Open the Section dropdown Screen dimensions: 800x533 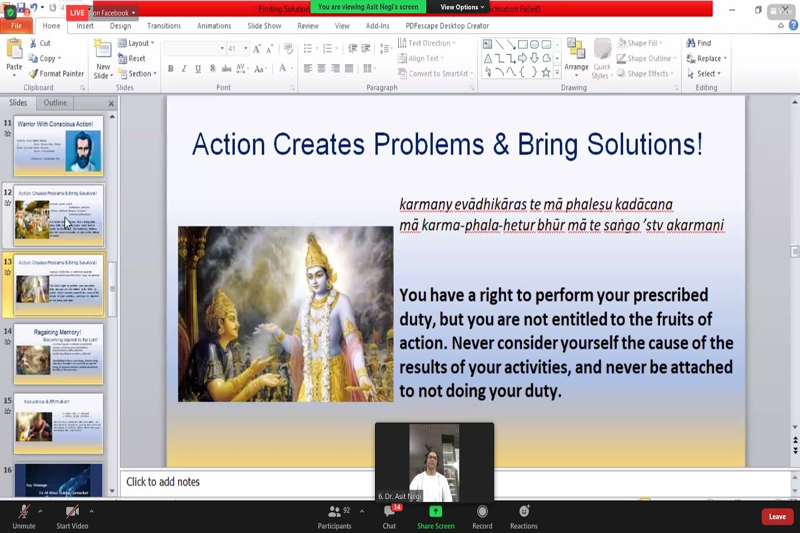[140, 73]
